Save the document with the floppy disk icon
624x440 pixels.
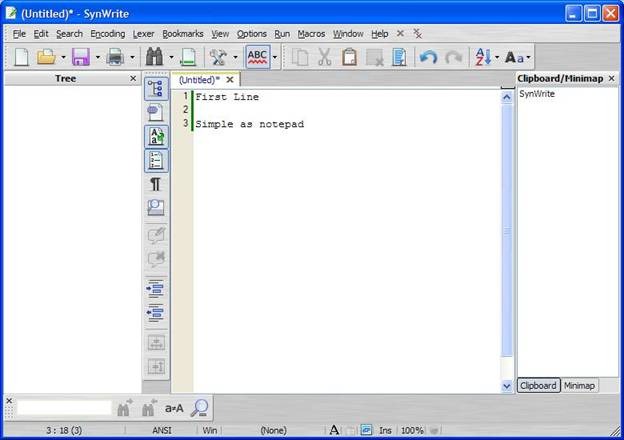81,57
